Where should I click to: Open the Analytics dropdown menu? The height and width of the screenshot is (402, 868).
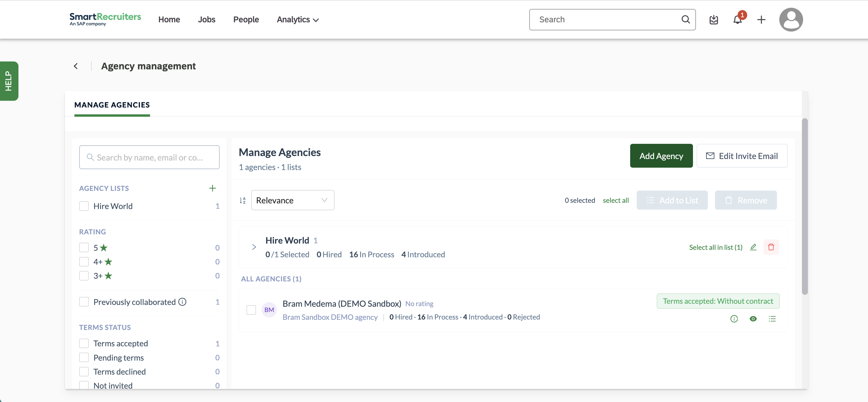click(298, 20)
